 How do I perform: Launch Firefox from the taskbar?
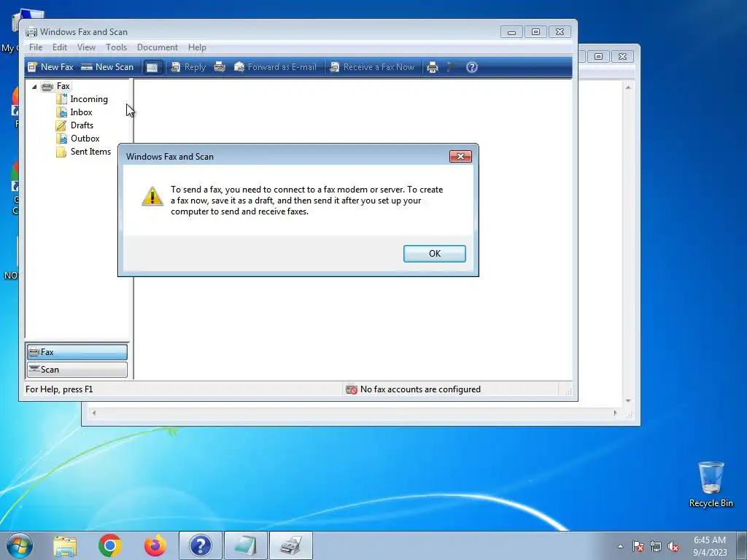tap(155, 545)
